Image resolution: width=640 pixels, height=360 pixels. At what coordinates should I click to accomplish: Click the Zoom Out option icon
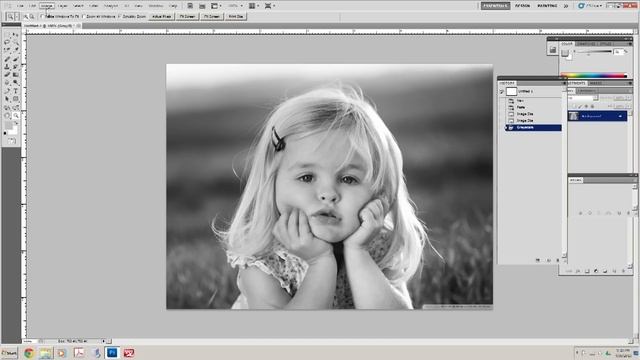[x=32, y=16]
